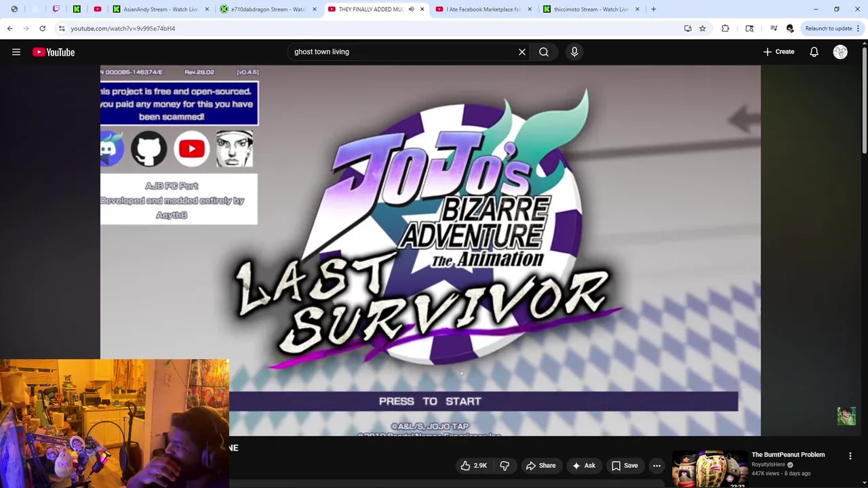Start voice search with microphone
The width and height of the screenshot is (868, 488).
pyautogui.click(x=574, y=52)
